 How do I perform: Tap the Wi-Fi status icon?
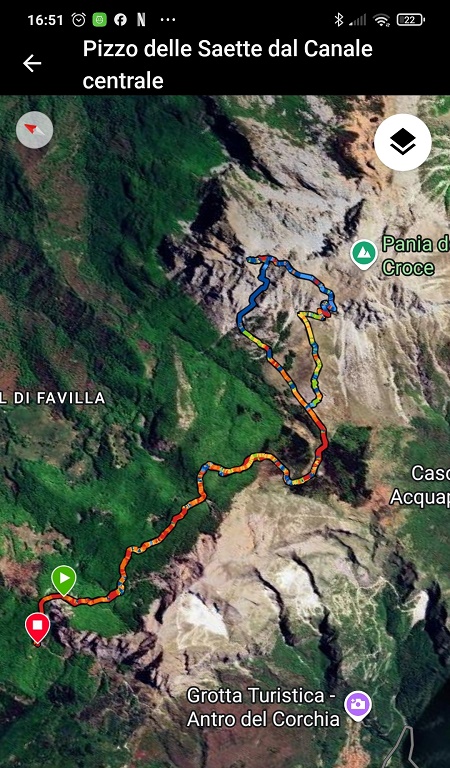click(380, 20)
